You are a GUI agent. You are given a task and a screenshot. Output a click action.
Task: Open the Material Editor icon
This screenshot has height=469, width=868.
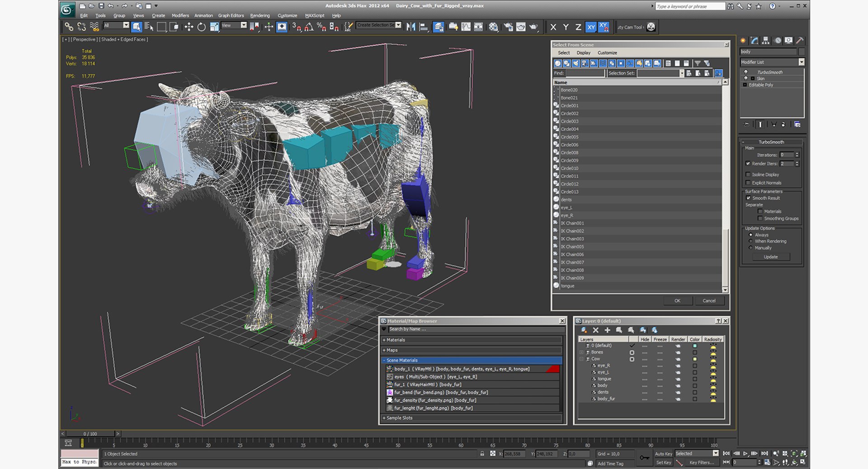click(493, 27)
